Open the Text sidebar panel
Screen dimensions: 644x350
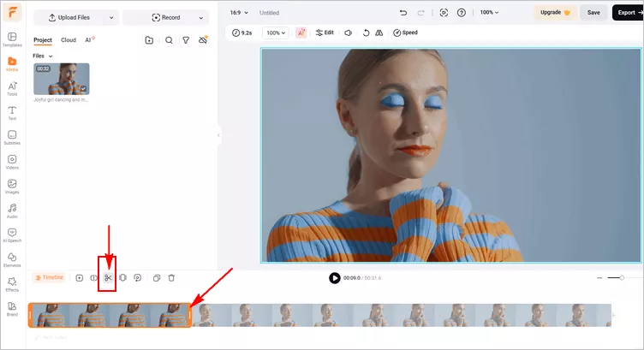pos(12,113)
